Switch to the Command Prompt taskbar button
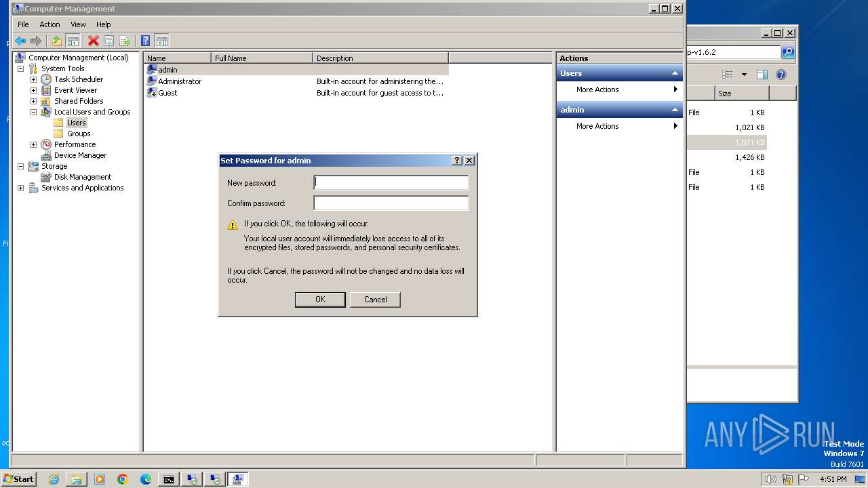The image size is (868, 488). [169, 479]
